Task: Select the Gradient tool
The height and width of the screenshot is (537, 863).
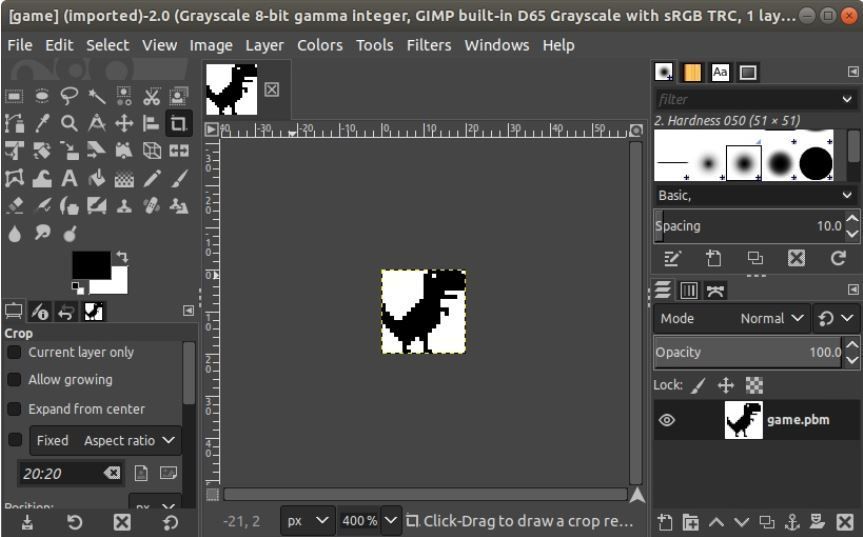Action: pos(124,178)
